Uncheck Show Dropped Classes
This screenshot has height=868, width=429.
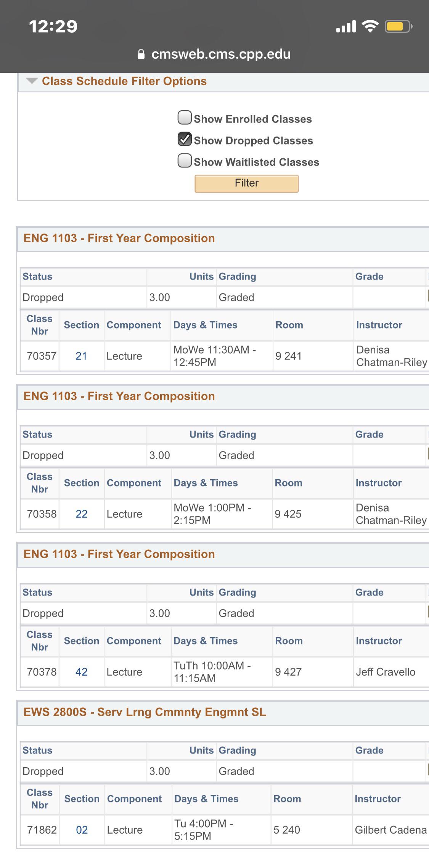click(185, 140)
